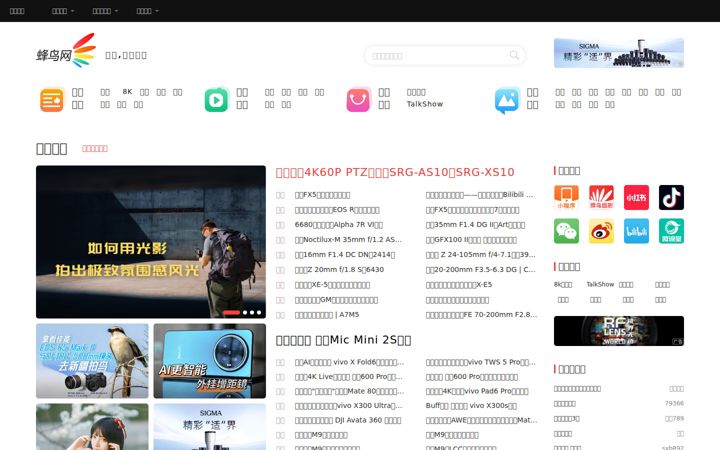Open the green WeChat icon
The height and width of the screenshot is (450, 720).
tap(566, 231)
